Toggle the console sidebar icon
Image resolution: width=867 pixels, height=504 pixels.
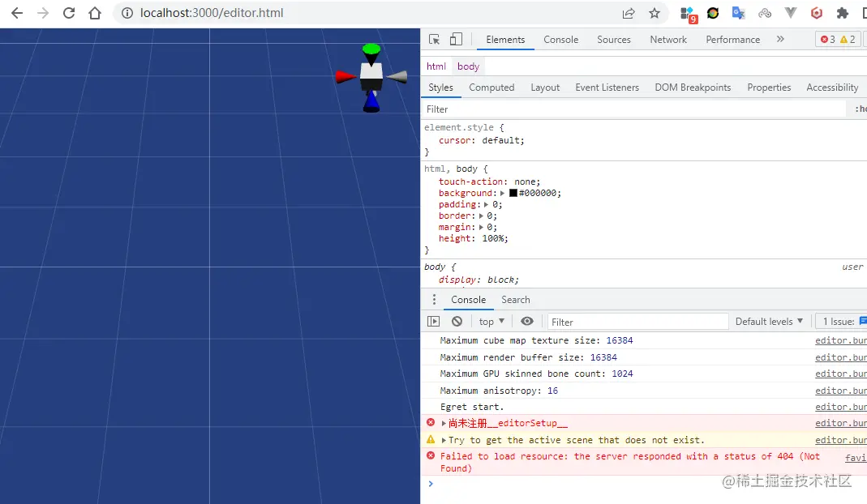tap(433, 321)
